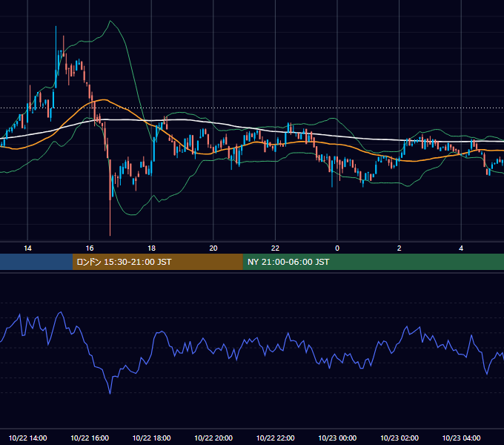Select the blue session bar before ロンドン

point(36,262)
